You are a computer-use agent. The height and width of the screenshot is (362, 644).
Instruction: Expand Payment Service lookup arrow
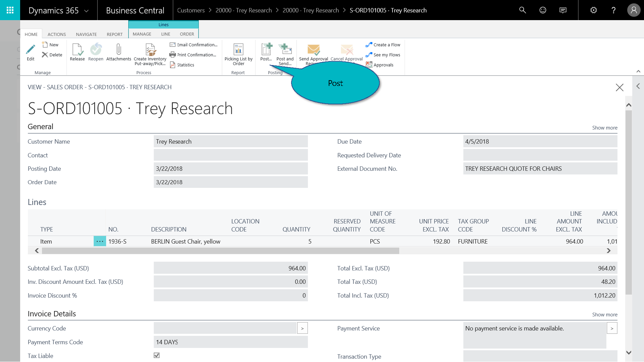coord(612,328)
